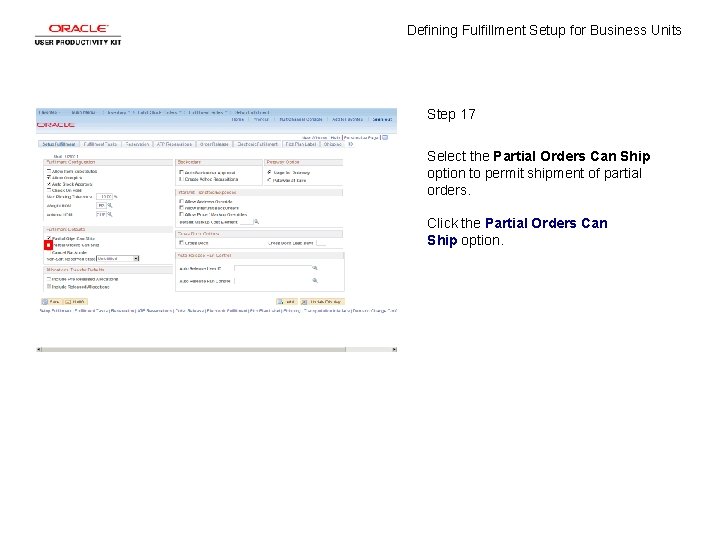Click the Add to Favorites link
This screenshot has height=540, width=720.
[347, 119]
